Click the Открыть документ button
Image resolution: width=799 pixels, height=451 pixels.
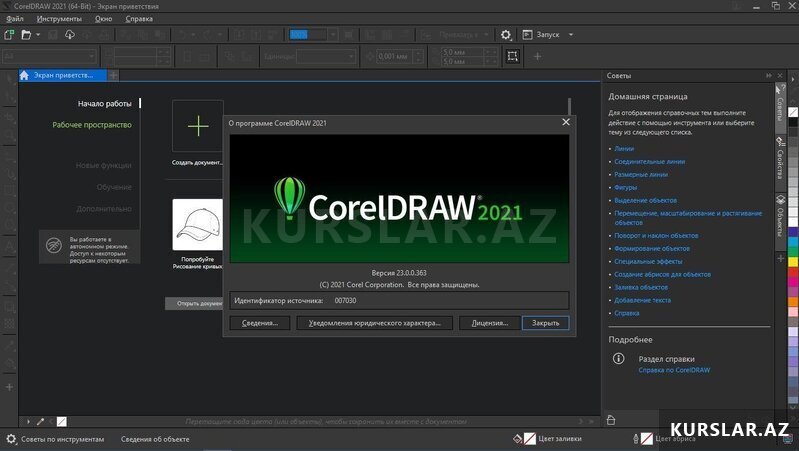coord(194,303)
